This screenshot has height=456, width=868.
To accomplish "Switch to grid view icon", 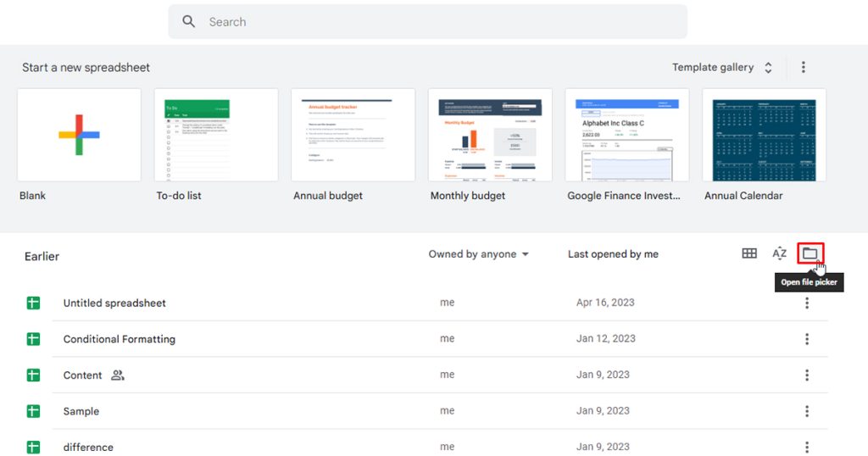I will click(x=749, y=253).
